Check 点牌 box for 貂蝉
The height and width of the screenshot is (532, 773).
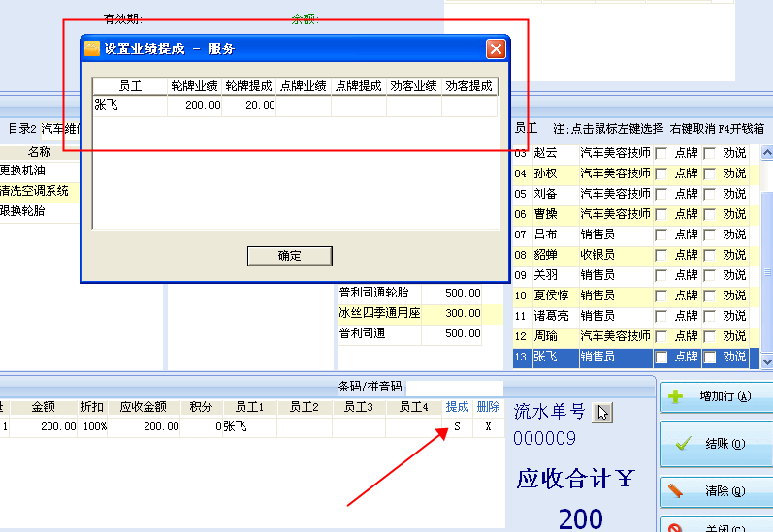pos(660,255)
